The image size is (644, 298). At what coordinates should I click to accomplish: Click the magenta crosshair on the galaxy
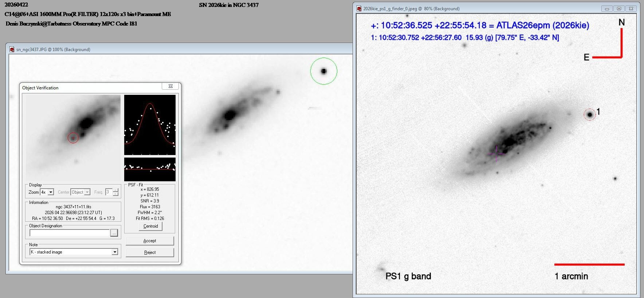tap(496, 154)
